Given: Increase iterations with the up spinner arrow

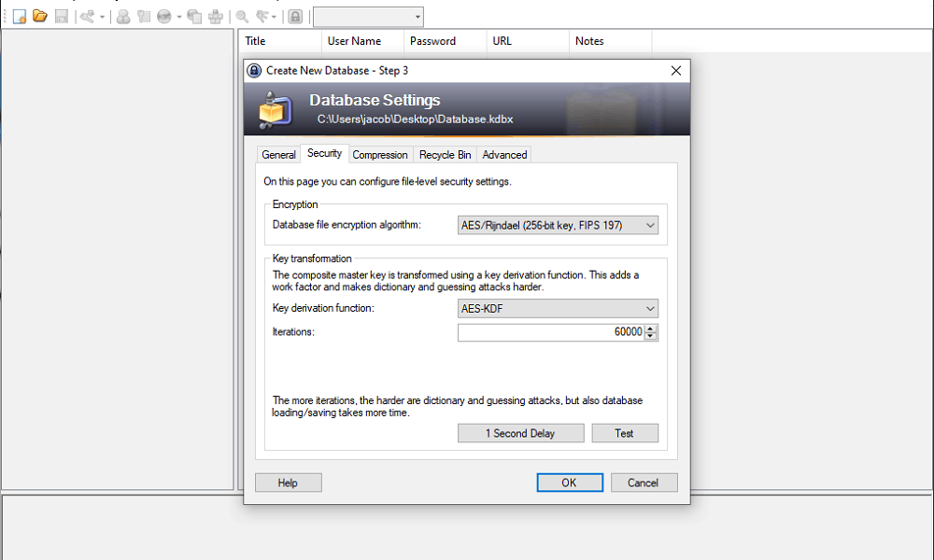Looking at the screenshot, I should [651, 329].
